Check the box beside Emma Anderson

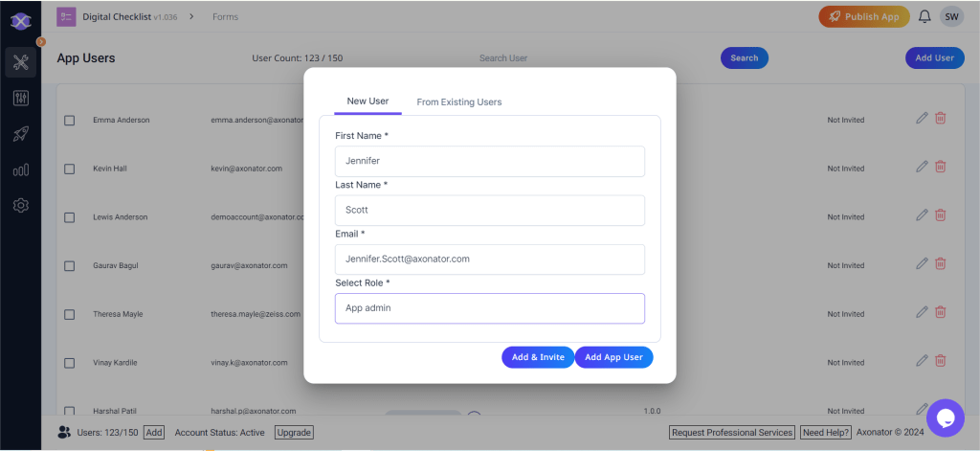click(x=69, y=121)
